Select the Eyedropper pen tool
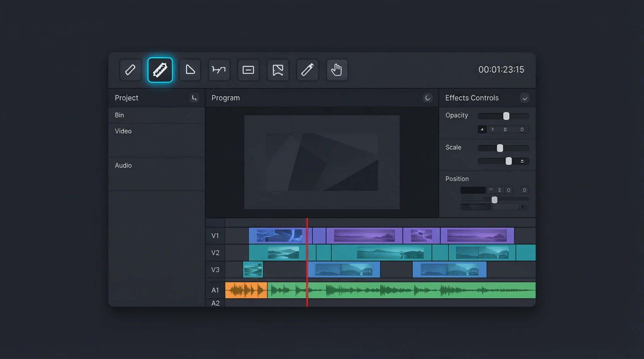This screenshot has height=359, width=644. [307, 70]
